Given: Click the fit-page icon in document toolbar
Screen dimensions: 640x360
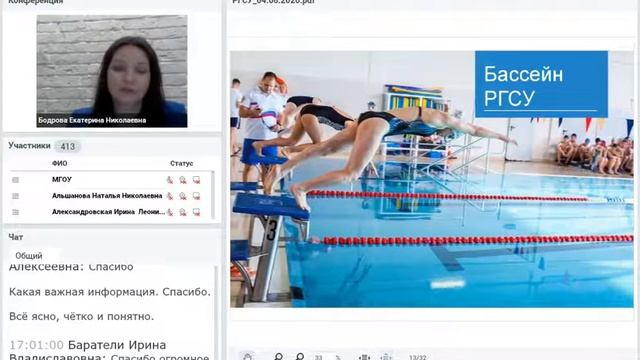Looking at the screenshot, I should coord(386,357).
